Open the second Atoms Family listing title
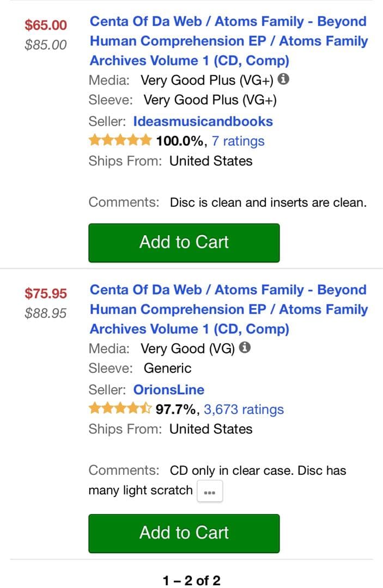This screenshot has width=383, height=588. (x=229, y=309)
